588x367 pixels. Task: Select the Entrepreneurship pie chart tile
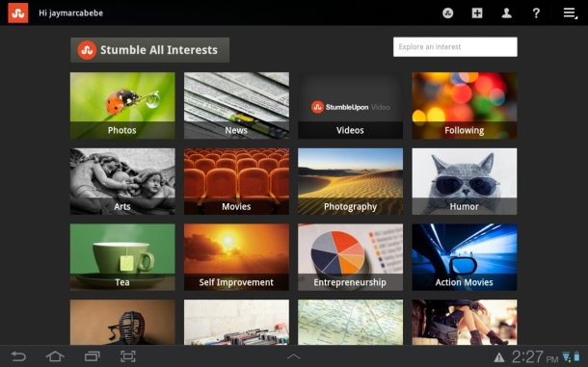click(350, 257)
